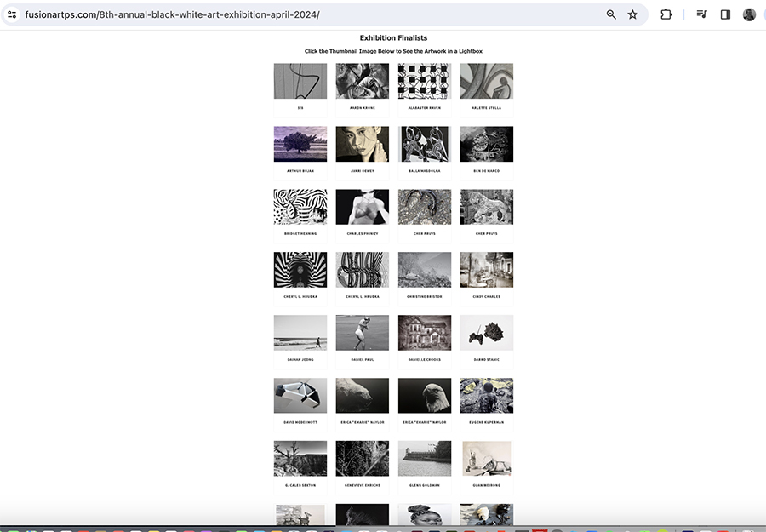Open Avari Dewey's portrait thumbnail

363,144
